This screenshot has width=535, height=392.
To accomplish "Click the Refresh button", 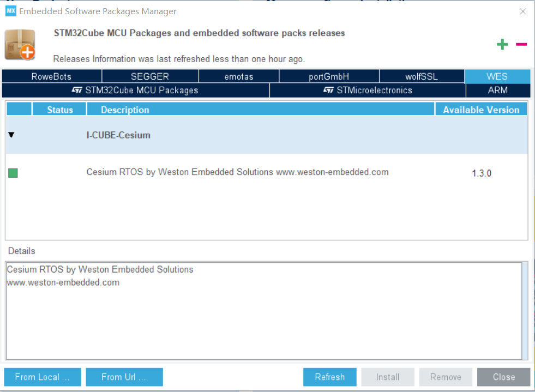I will (330, 377).
